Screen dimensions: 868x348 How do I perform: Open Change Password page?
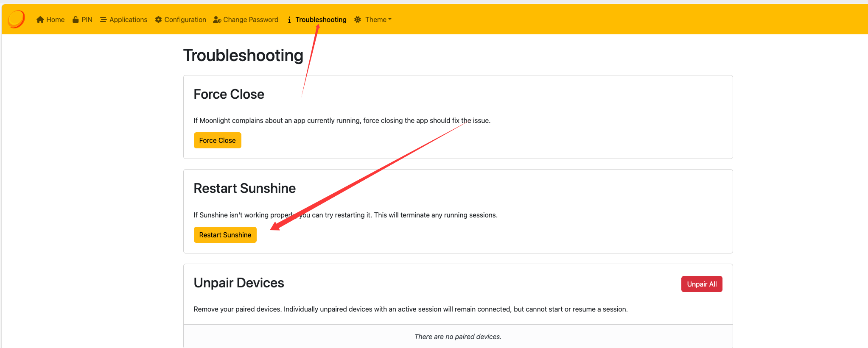[x=246, y=19]
